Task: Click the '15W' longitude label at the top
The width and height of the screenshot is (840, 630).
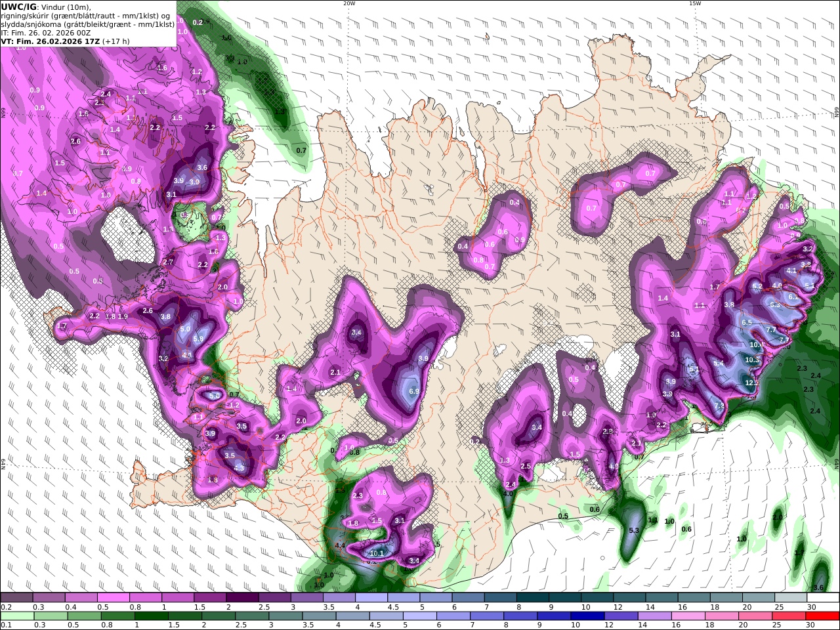Action: point(695,3)
